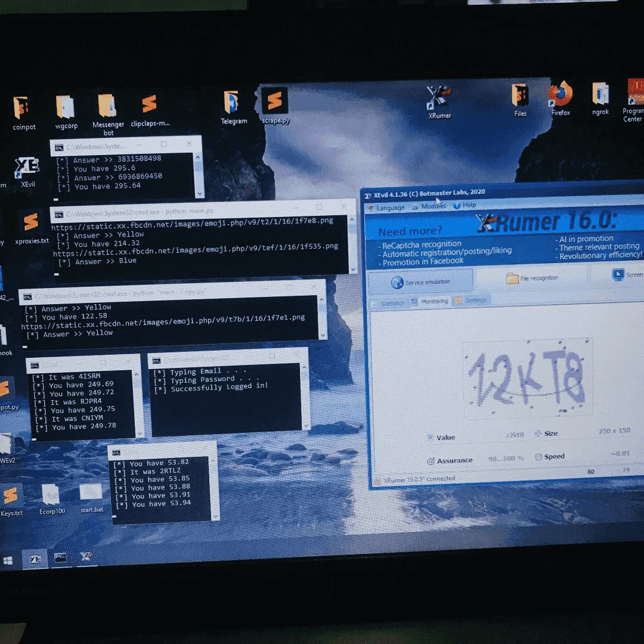Open the Messenger bot folder icon
Viewport: 644px width, 644px height.
click(x=108, y=114)
